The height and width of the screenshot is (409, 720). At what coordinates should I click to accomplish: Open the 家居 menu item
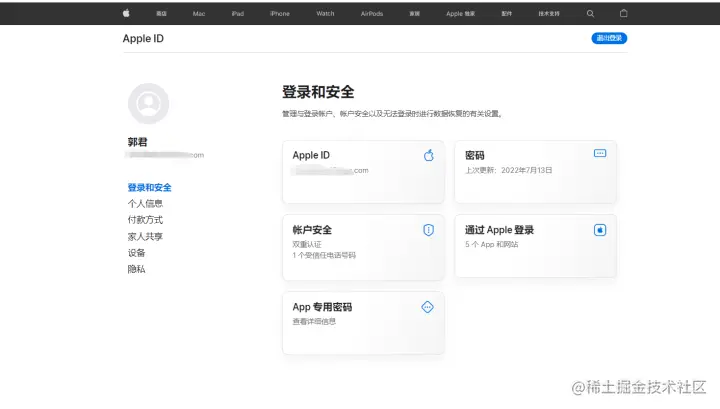415,14
